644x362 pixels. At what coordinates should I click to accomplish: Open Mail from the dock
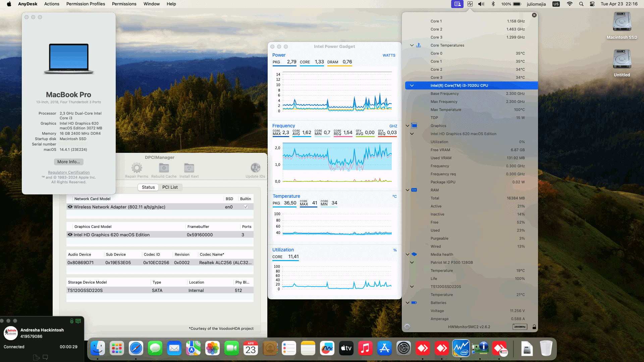pyautogui.click(x=174, y=349)
